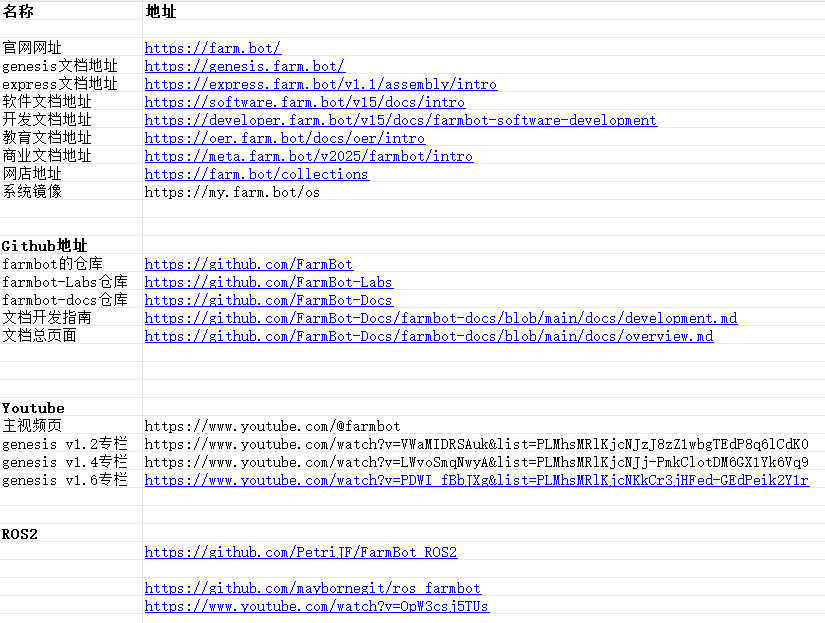Open the github.com/FarmBot repository link
The height and width of the screenshot is (623, 825).
click(x=248, y=264)
